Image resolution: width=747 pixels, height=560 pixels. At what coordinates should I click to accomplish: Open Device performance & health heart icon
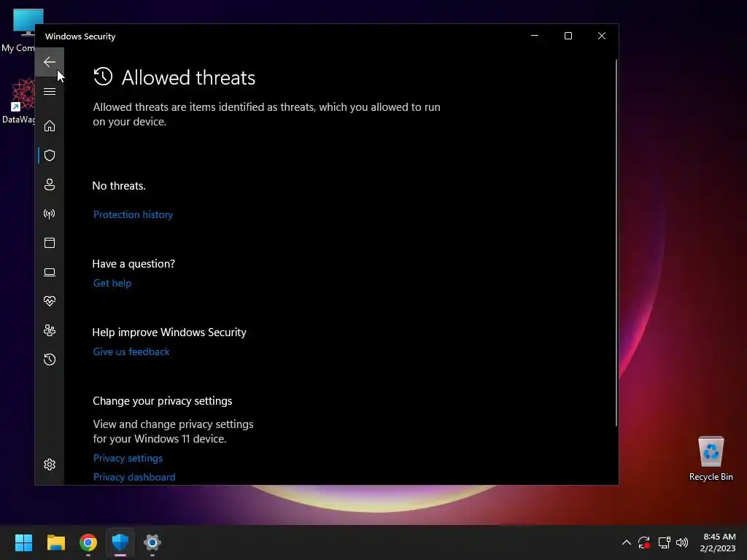pyautogui.click(x=50, y=301)
